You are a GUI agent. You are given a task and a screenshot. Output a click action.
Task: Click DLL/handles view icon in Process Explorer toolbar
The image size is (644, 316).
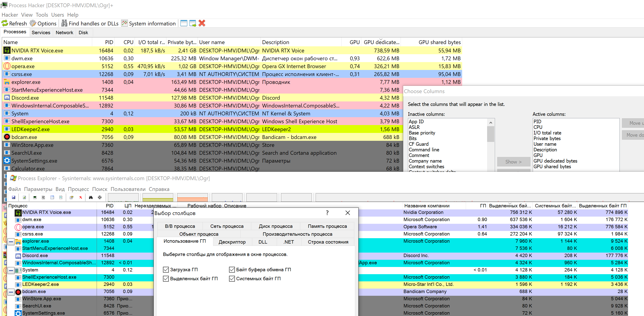click(61, 197)
